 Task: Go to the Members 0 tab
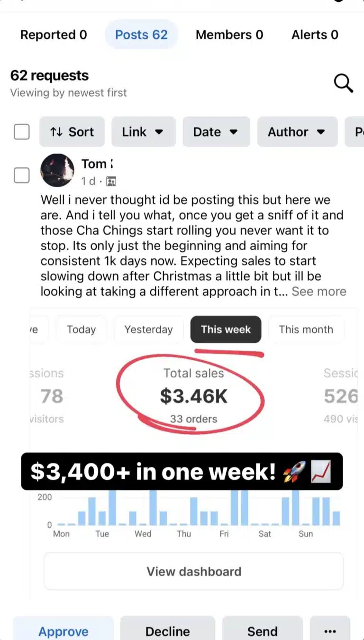(x=229, y=35)
